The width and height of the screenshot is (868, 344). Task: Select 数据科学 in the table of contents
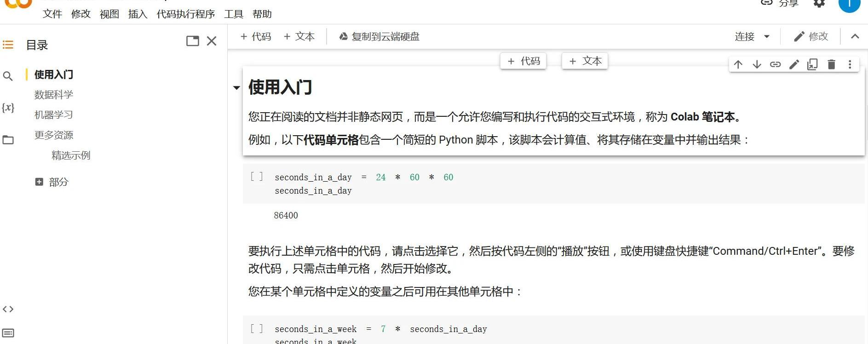54,95
